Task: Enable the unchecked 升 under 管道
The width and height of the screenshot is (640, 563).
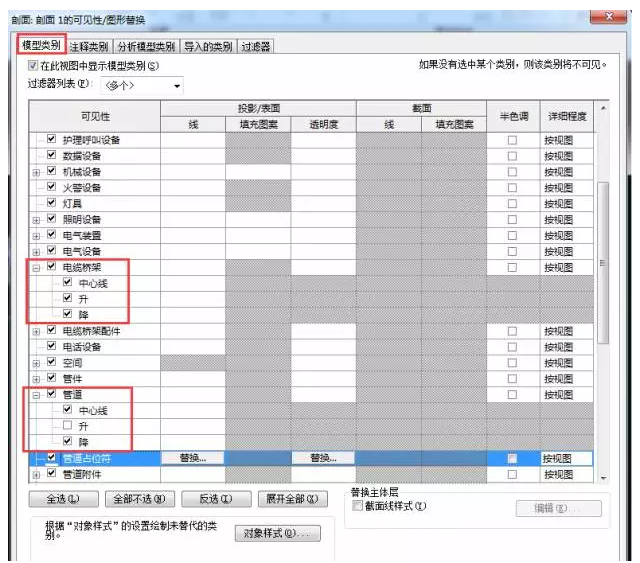Action: click(x=68, y=425)
